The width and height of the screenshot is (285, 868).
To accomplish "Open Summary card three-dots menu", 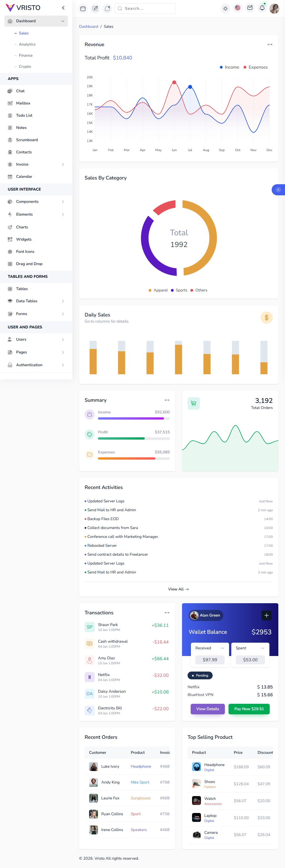I will click(x=167, y=400).
